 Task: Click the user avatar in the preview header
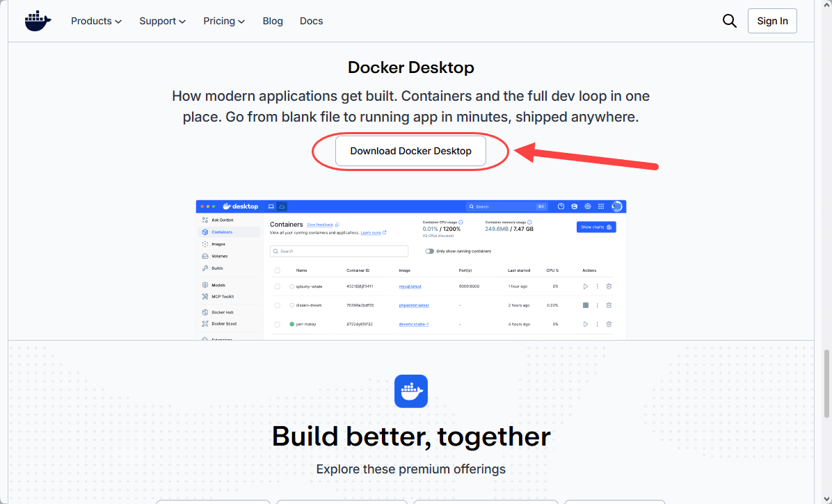[616, 206]
